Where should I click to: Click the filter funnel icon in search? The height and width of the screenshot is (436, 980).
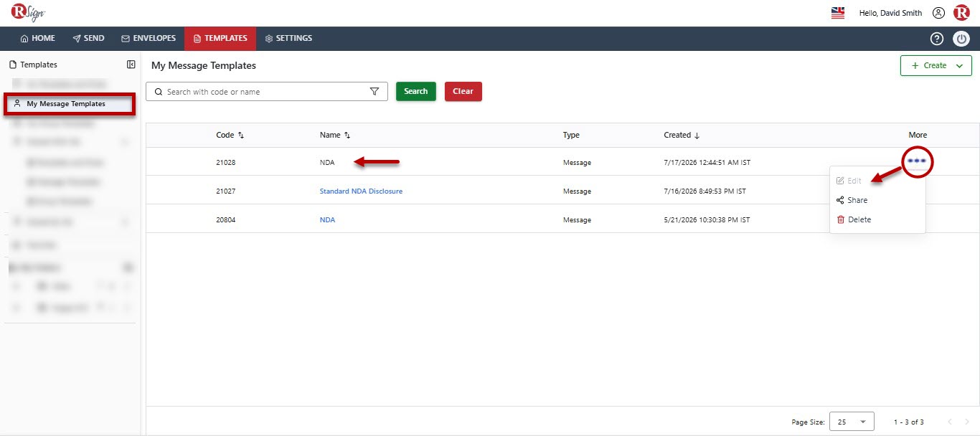374,92
